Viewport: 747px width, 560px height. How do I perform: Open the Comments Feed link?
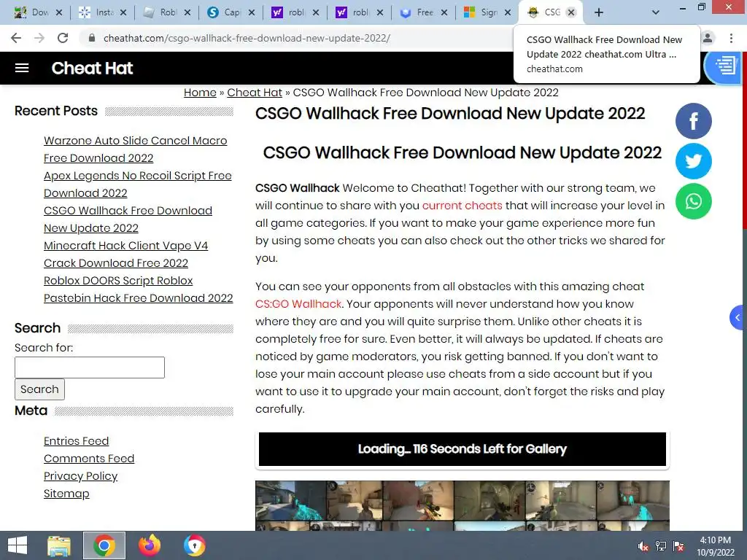(89, 459)
